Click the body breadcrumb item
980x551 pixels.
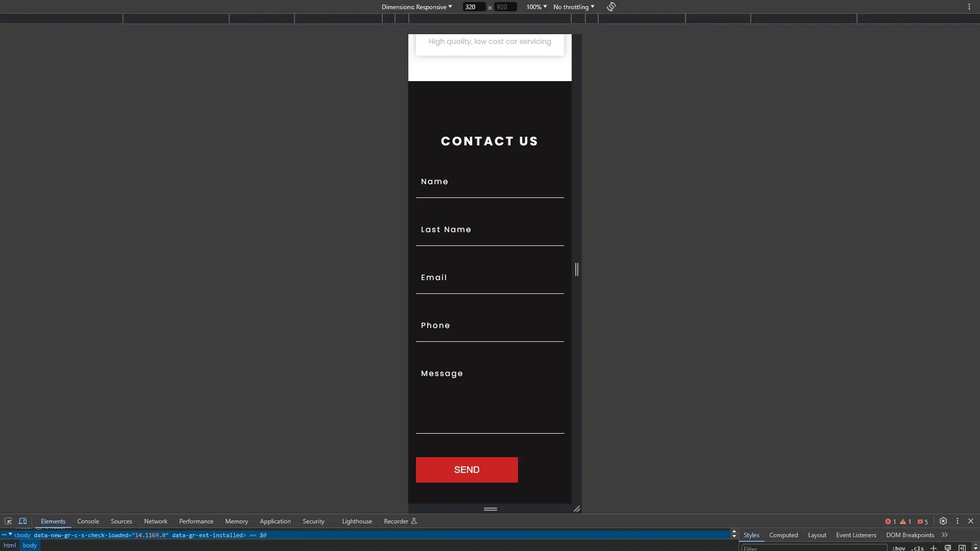coord(30,545)
